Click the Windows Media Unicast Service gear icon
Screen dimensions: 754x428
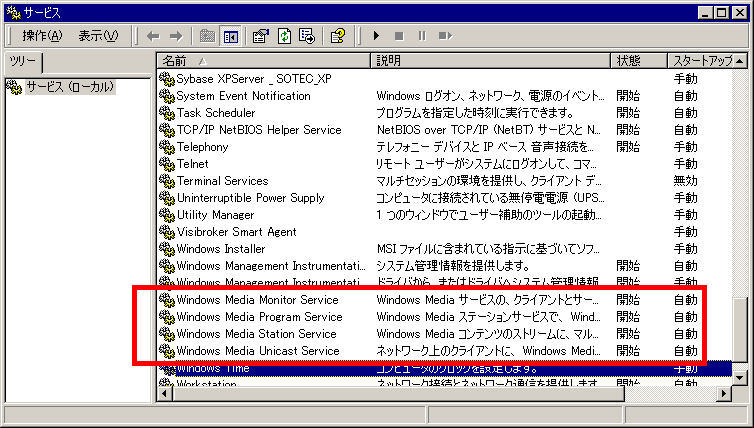tap(166, 351)
